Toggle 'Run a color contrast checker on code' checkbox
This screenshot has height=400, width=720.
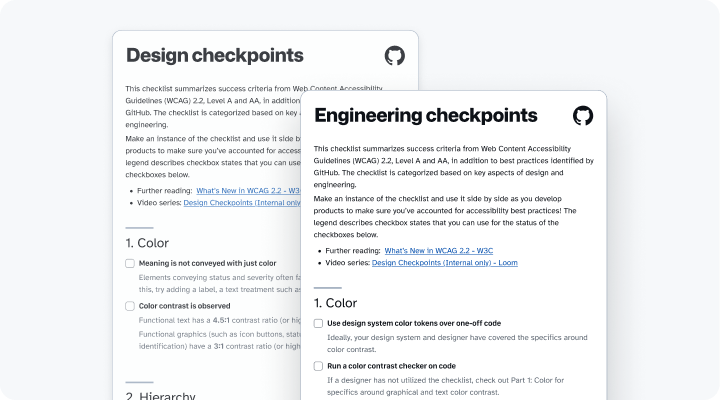coord(318,366)
